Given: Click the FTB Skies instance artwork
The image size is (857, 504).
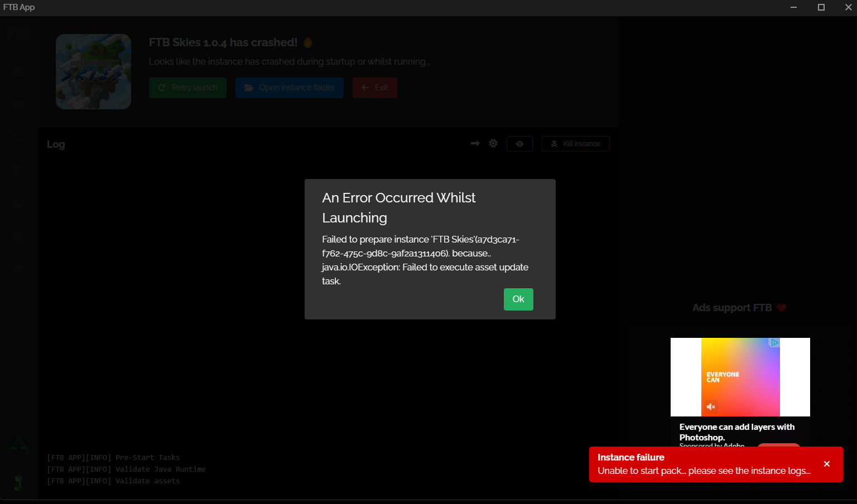Looking at the screenshot, I should (x=93, y=71).
